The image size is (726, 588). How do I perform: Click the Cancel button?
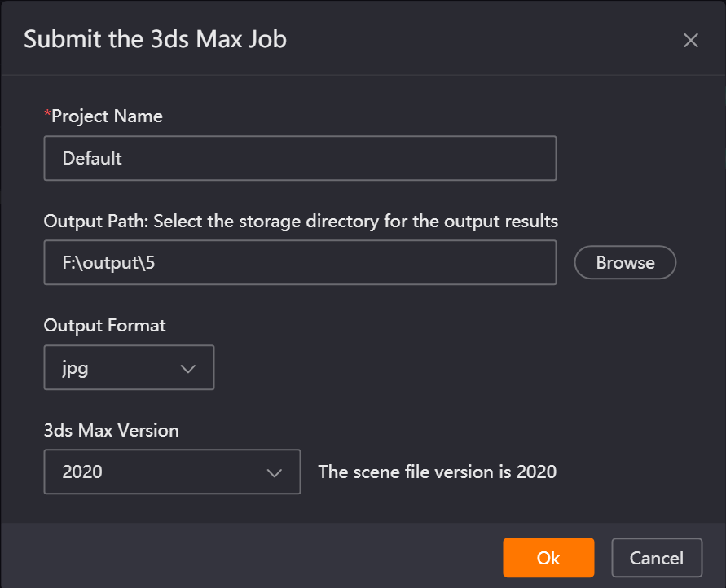coord(657,558)
